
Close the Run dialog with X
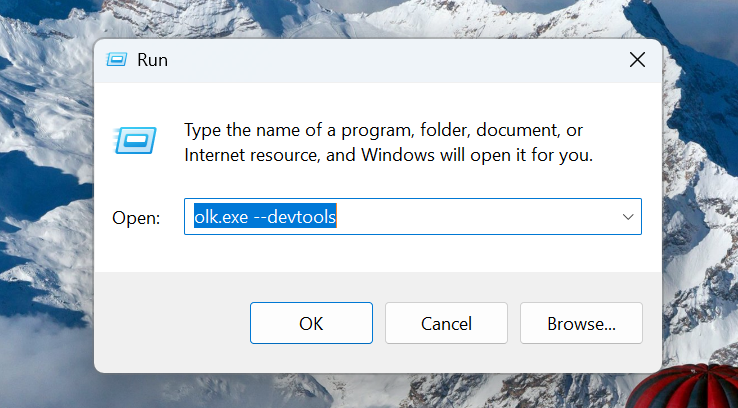click(637, 60)
